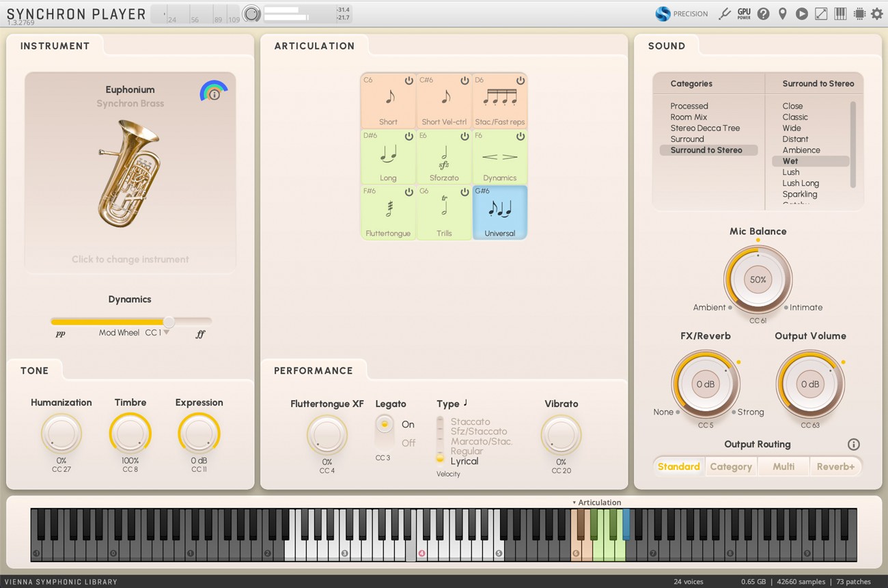Screen dimensions: 888x588
Task: Power off the Short articulation cell
Action: point(408,79)
